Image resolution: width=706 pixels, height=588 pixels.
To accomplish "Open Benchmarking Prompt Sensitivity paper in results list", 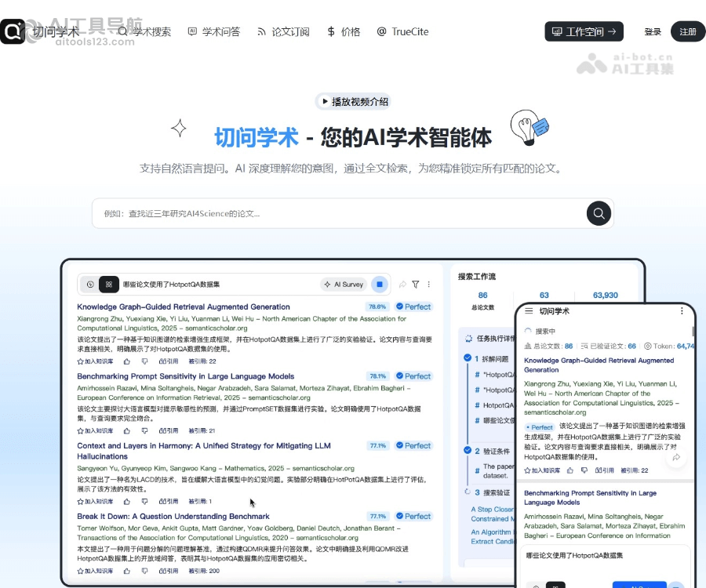I will pos(185,376).
